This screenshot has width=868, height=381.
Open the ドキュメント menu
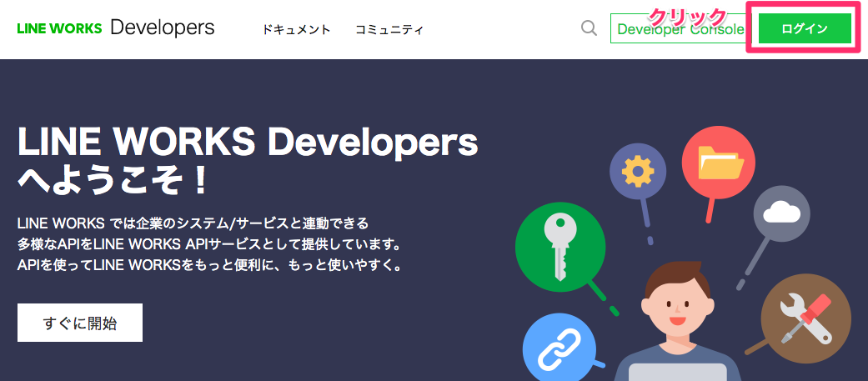(x=297, y=30)
